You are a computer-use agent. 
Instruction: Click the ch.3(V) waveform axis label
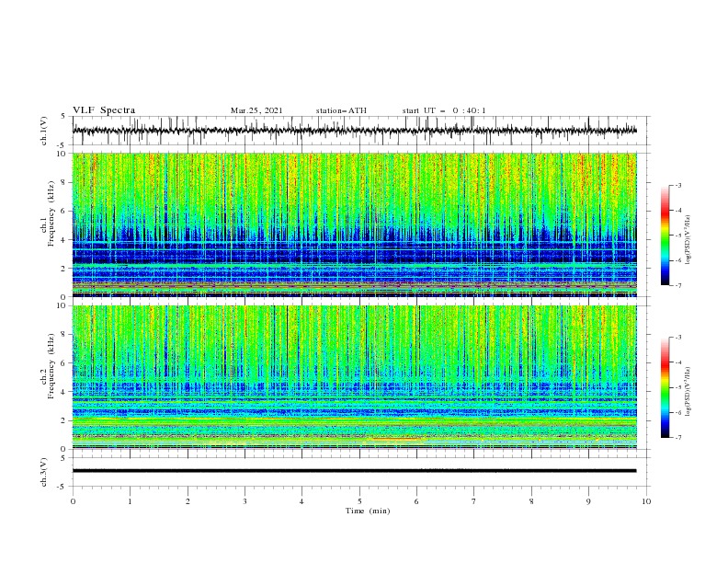[44, 472]
